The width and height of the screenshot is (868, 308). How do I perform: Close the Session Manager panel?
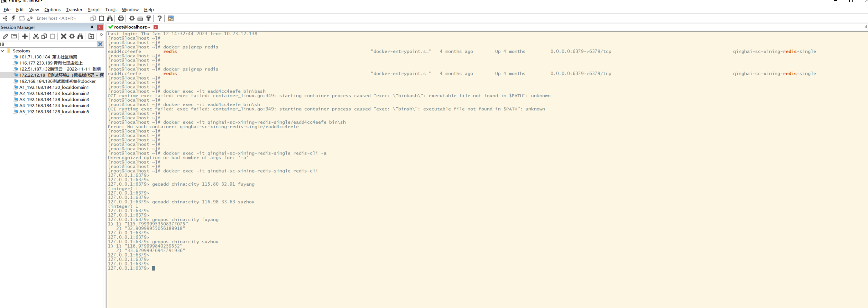[x=100, y=27]
